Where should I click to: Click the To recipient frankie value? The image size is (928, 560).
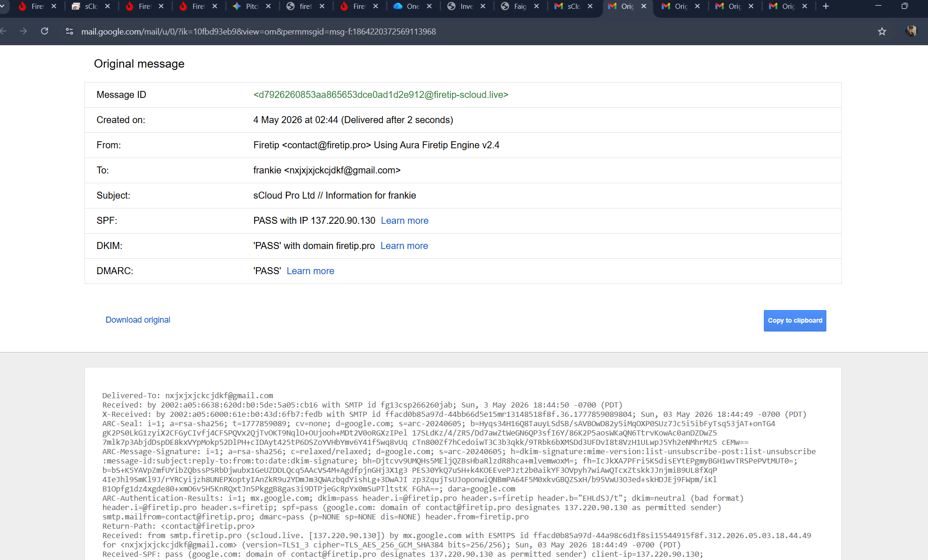coord(327,170)
